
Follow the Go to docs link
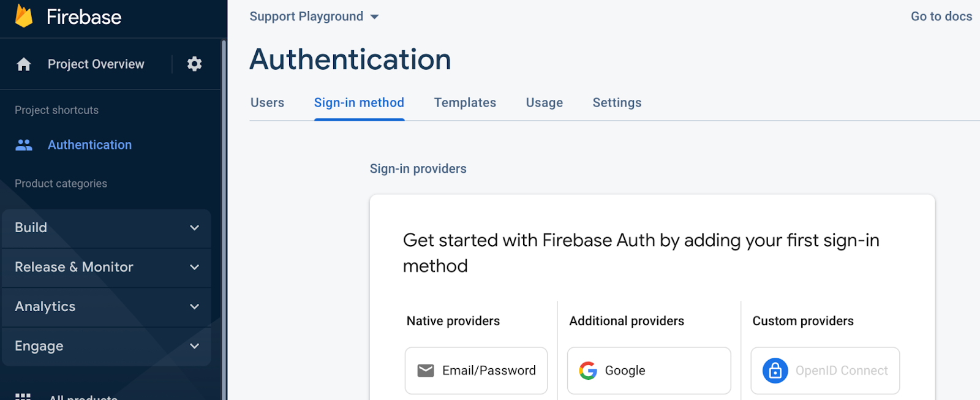[941, 17]
